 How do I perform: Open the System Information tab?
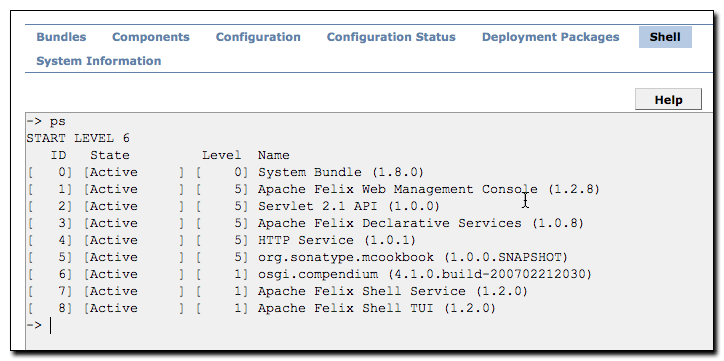(x=98, y=61)
